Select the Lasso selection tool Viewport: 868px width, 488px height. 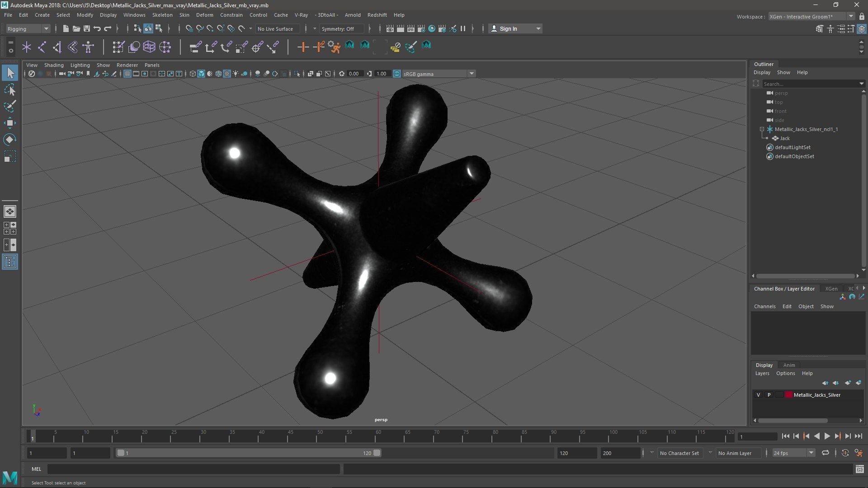point(10,90)
